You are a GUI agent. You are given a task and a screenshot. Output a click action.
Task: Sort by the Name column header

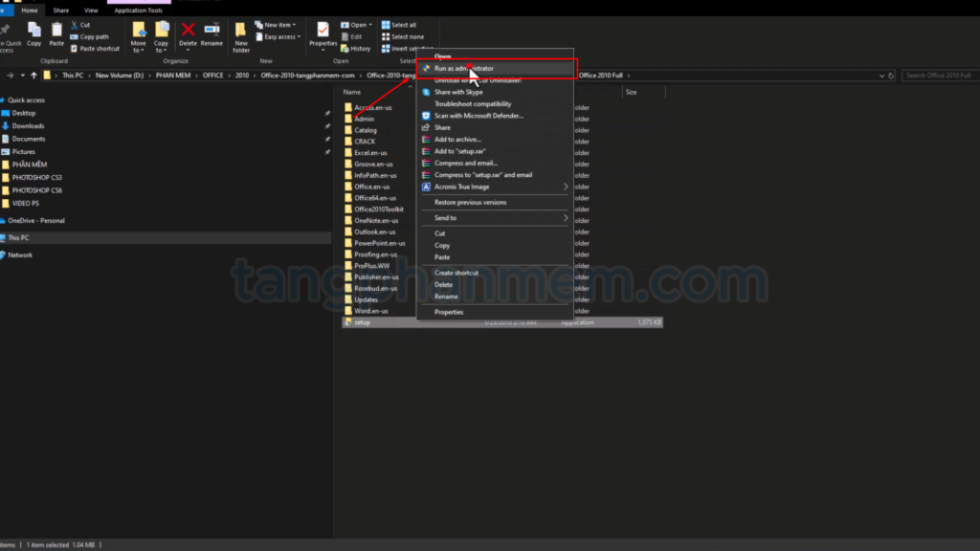(352, 93)
